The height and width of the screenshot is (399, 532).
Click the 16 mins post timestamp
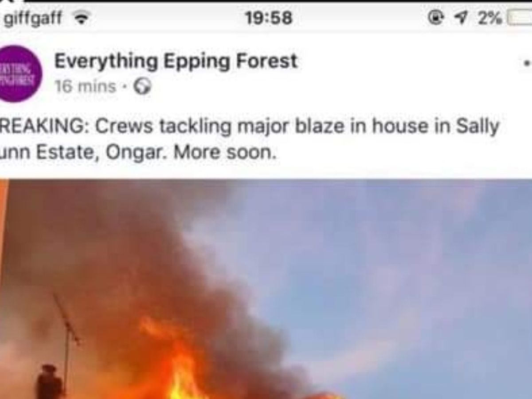click(x=85, y=86)
